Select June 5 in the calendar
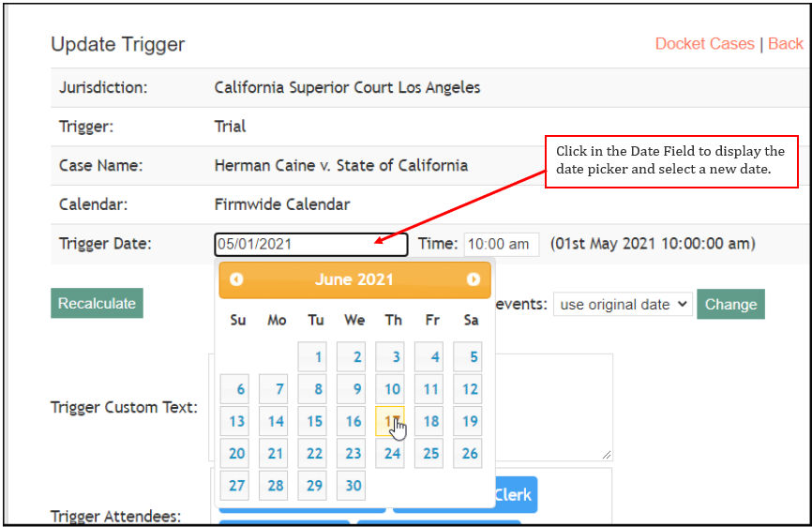Image resolution: width=812 pixels, height=527 pixels. tap(469, 357)
